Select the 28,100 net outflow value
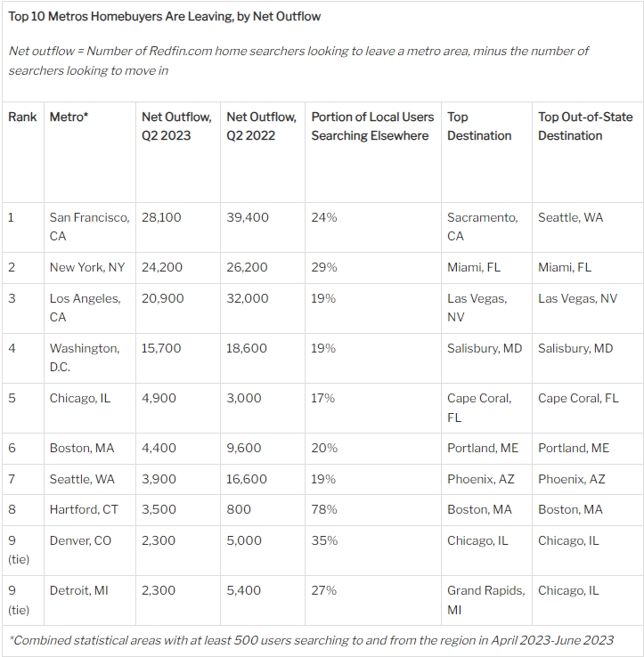The width and height of the screenshot is (644, 657). coord(161,217)
